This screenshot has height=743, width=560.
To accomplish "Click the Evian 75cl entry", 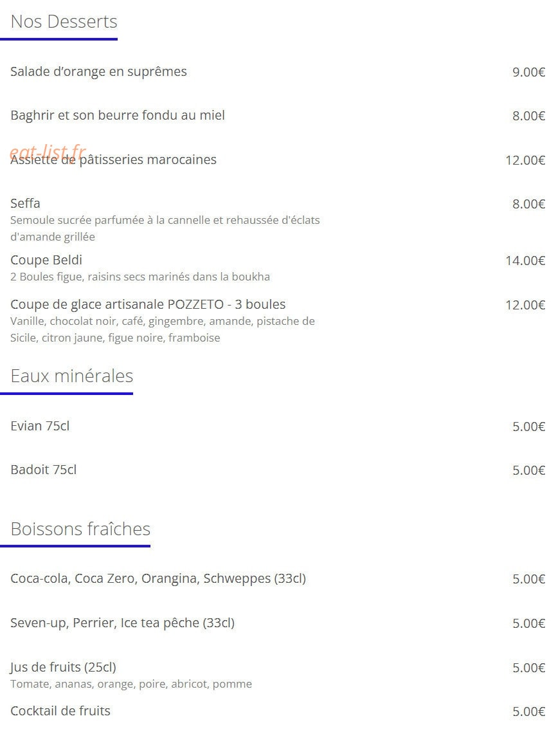I will click(40, 426).
